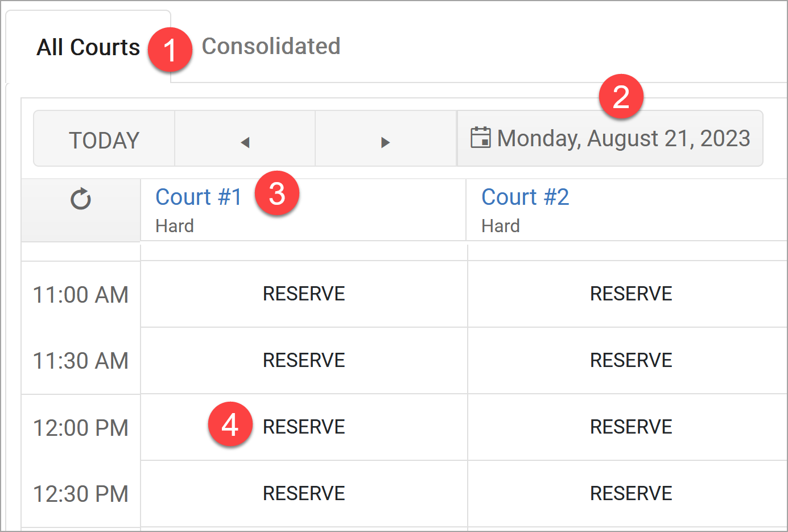Viewport: 788px width, 532px height.
Task: Click the refresh schedule icon
Action: click(x=81, y=199)
